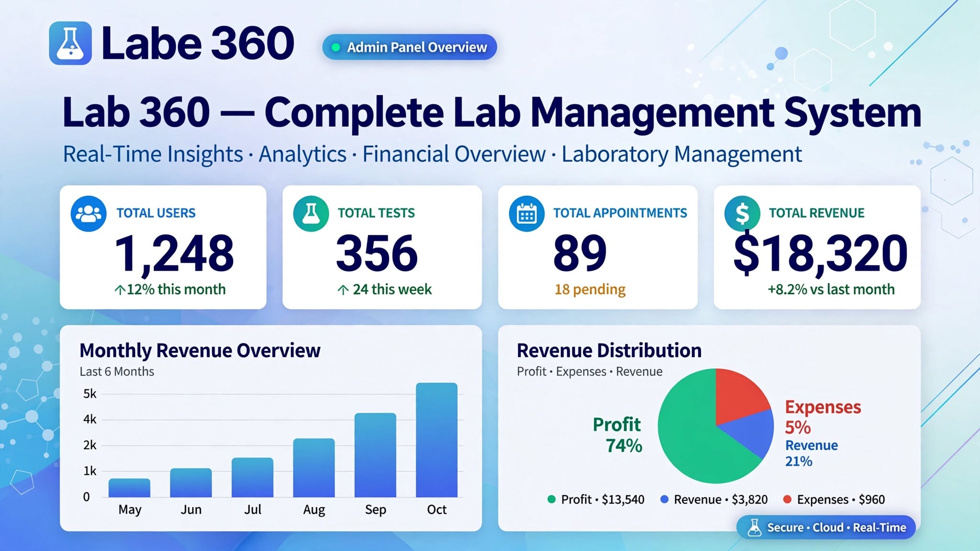Screen dimensions: 980x551
Task: Click the green Profit legend dot
Action: pyautogui.click(x=551, y=499)
